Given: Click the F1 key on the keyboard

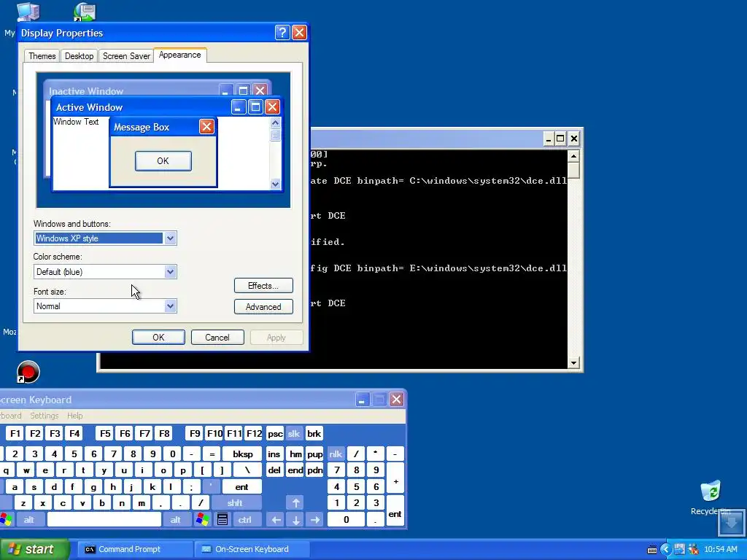Looking at the screenshot, I should pyautogui.click(x=15, y=433).
